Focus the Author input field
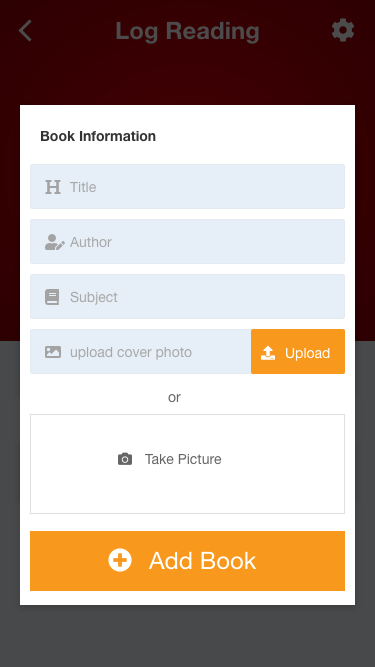The width and height of the screenshot is (375, 667). pyautogui.click(x=188, y=242)
